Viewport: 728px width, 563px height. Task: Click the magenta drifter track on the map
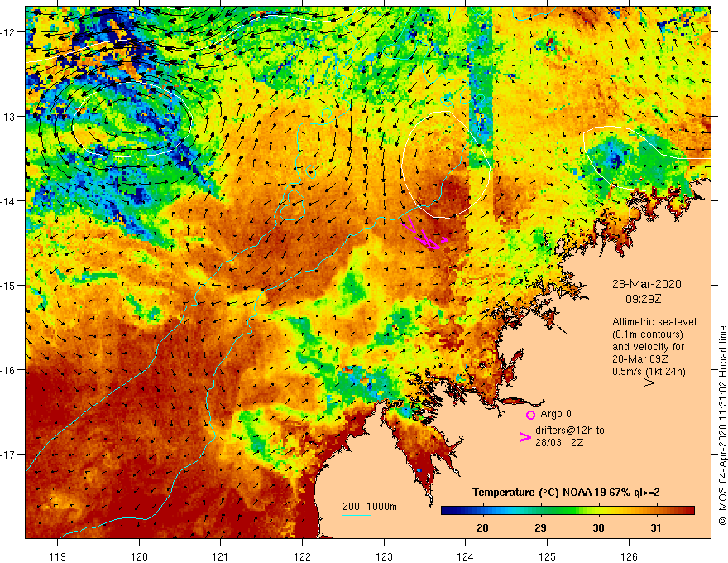pyautogui.click(x=424, y=233)
